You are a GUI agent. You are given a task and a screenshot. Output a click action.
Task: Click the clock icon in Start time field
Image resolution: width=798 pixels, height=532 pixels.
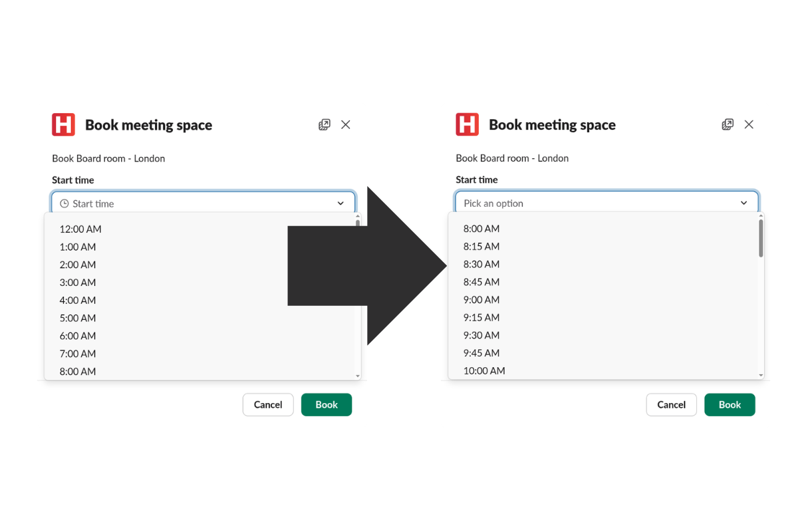click(x=65, y=203)
